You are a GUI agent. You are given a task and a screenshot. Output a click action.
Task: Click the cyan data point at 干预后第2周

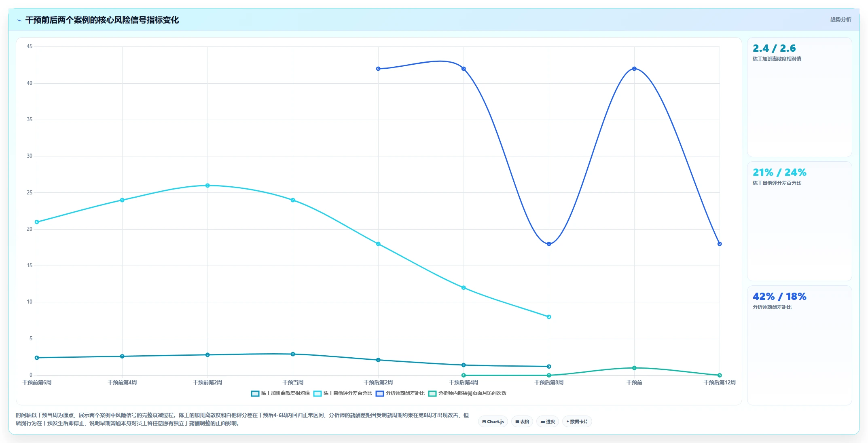(378, 244)
